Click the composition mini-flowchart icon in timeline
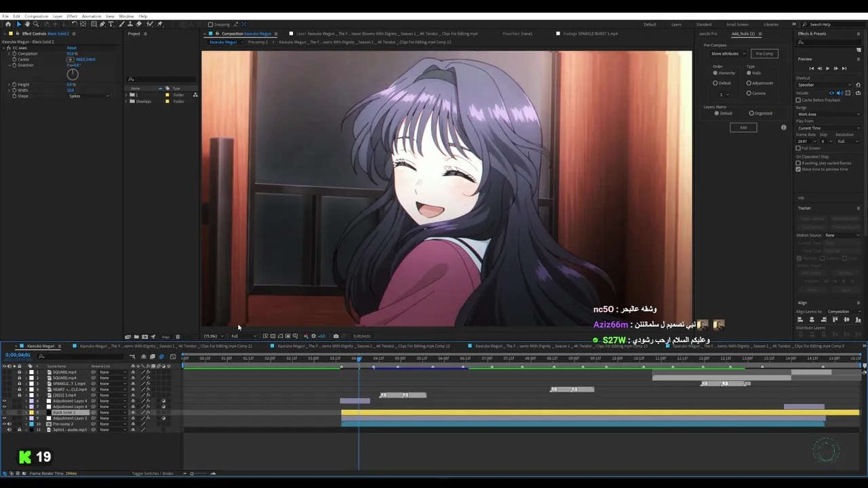Image resolution: width=868 pixels, height=488 pixels. tap(132, 357)
